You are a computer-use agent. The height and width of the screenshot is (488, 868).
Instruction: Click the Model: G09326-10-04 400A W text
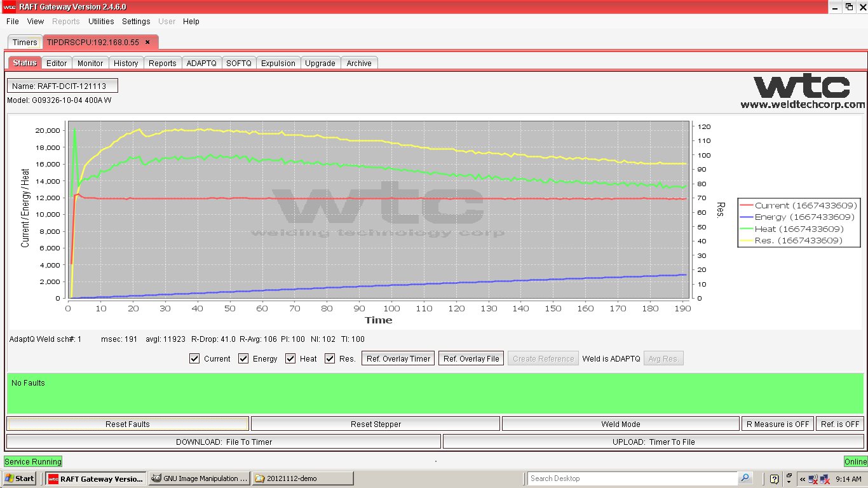coord(59,100)
